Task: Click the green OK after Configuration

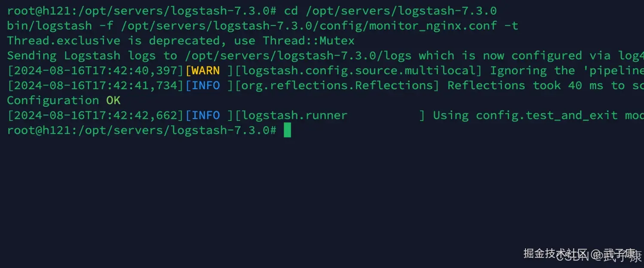Action: (113, 101)
